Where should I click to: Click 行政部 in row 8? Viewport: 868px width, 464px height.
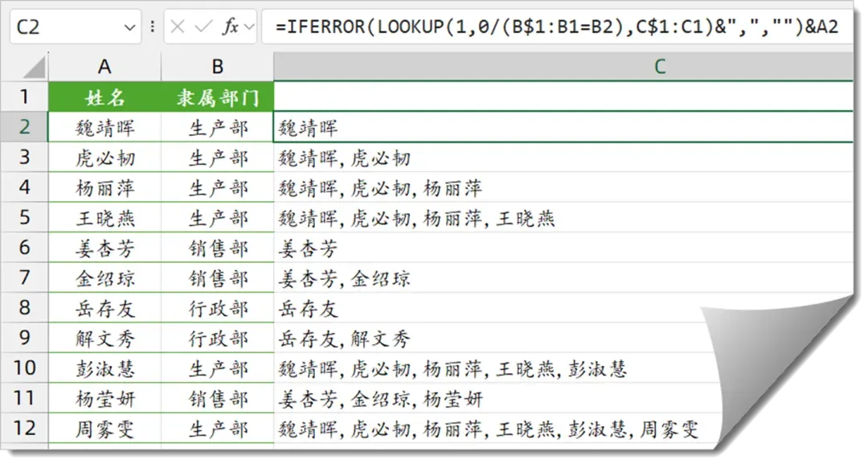pyautogui.click(x=218, y=307)
